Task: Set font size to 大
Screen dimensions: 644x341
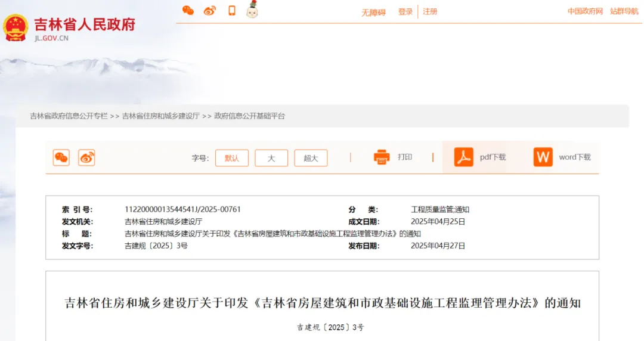Action: pos(271,158)
